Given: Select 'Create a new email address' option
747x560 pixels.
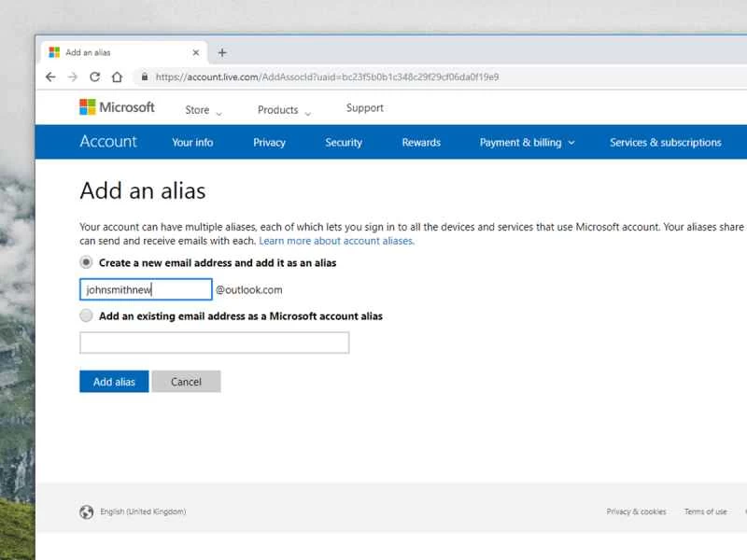Looking at the screenshot, I should coord(85,262).
